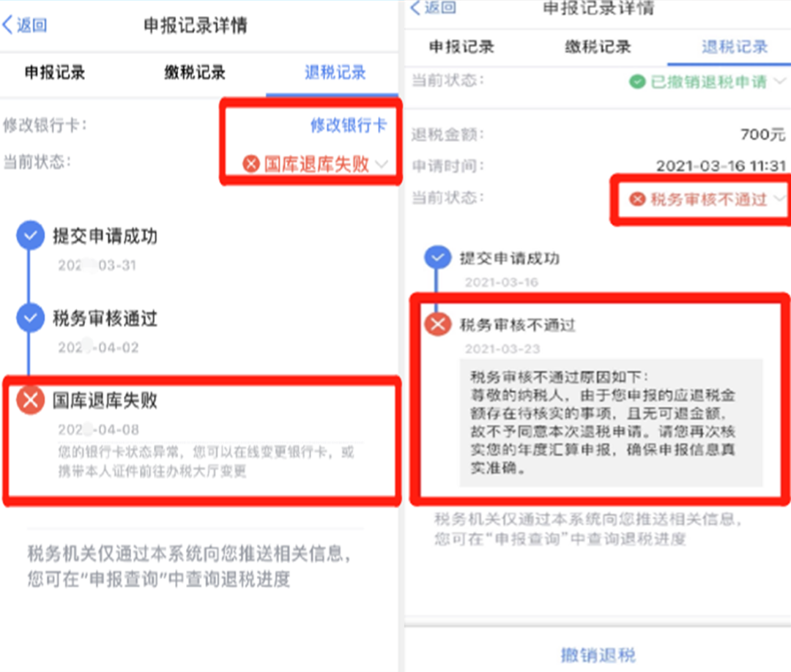The width and height of the screenshot is (791, 672).
Task: Click the gray rejection reason message box
Action: [611, 422]
